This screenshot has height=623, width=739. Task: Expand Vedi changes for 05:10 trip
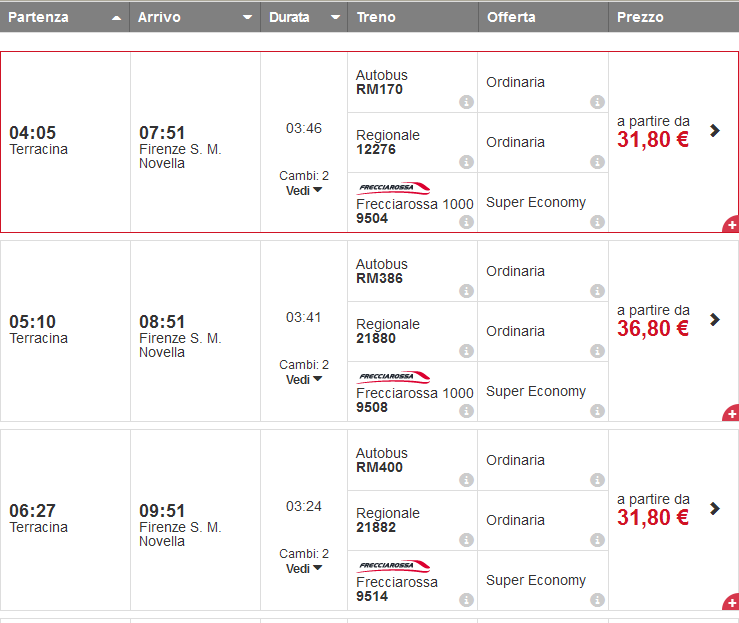click(x=304, y=380)
